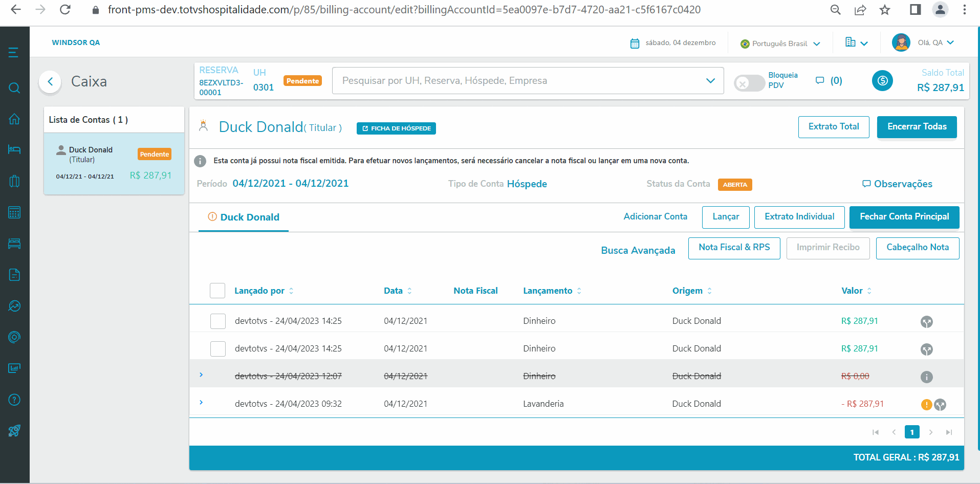
Task: Click the Adicionar Conta link
Action: (655, 216)
